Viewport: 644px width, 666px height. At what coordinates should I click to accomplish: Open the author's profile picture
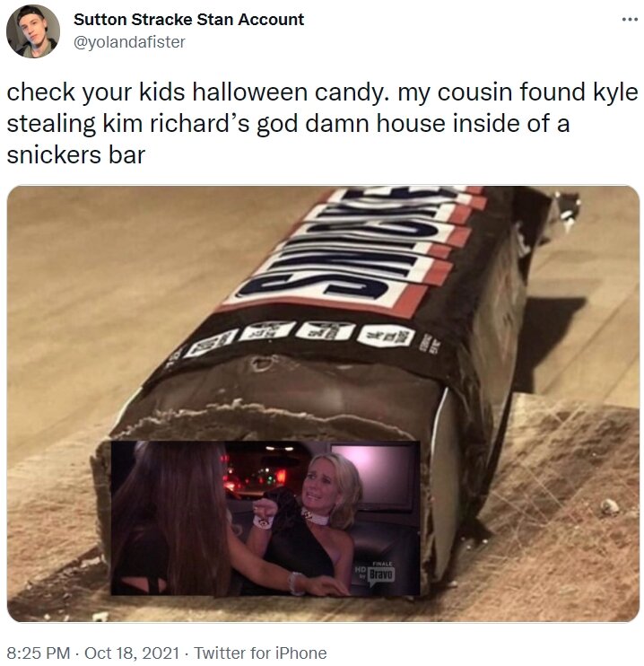[32, 31]
